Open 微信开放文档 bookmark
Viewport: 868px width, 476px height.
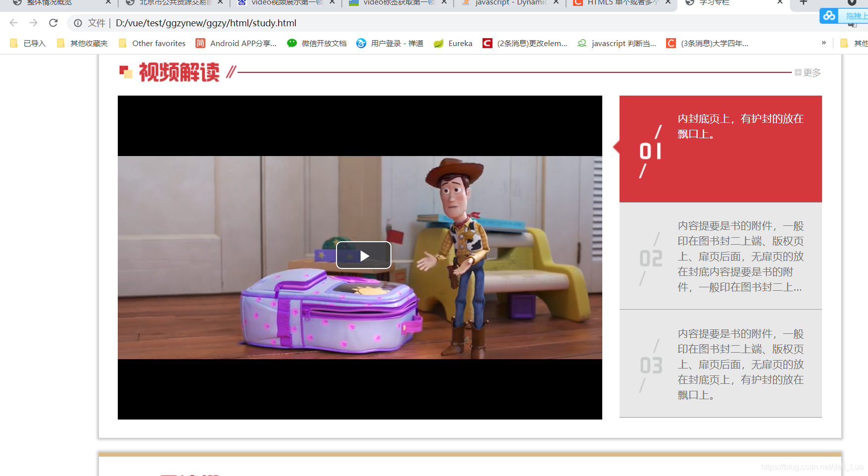317,43
